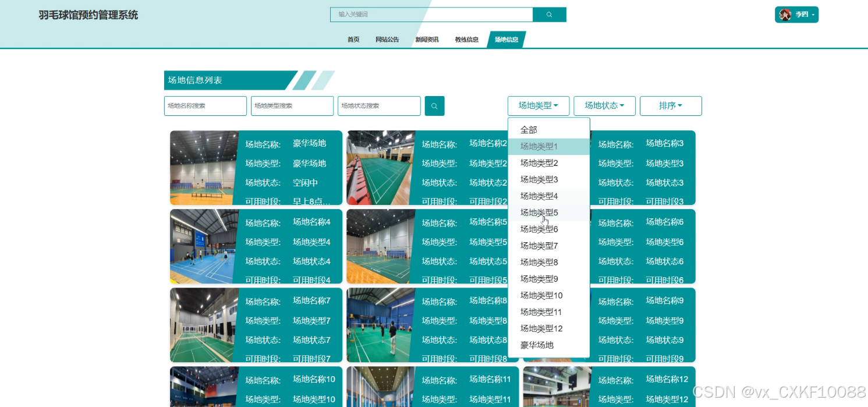Click the 场地名称搜索 input field
The height and width of the screenshot is (407, 868).
point(206,106)
